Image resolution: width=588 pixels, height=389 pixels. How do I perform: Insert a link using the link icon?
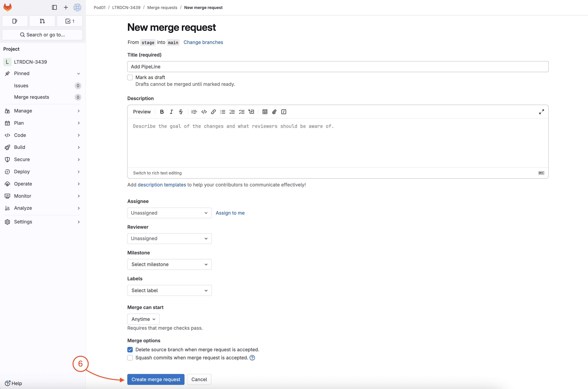coord(213,112)
